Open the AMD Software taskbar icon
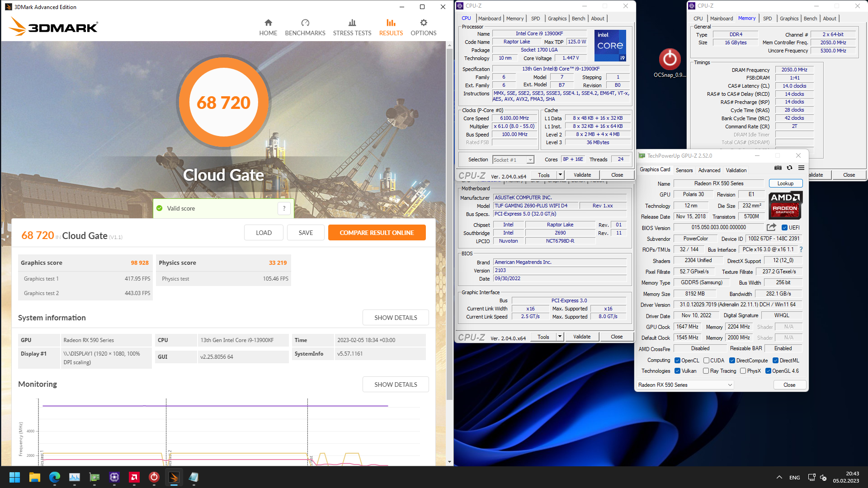Viewport: 868px width, 488px height. point(134,477)
